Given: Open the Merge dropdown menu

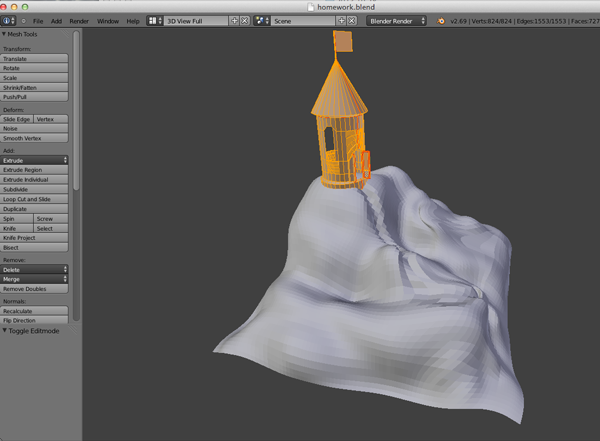Looking at the screenshot, I should [x=35, y=279].
